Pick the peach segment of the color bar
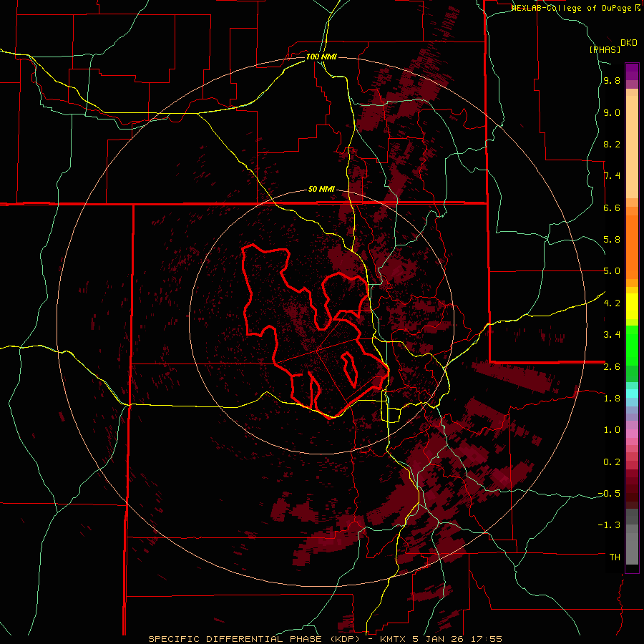Image resolution: width=644 pixels, height=644 pixels. [632, 147]
